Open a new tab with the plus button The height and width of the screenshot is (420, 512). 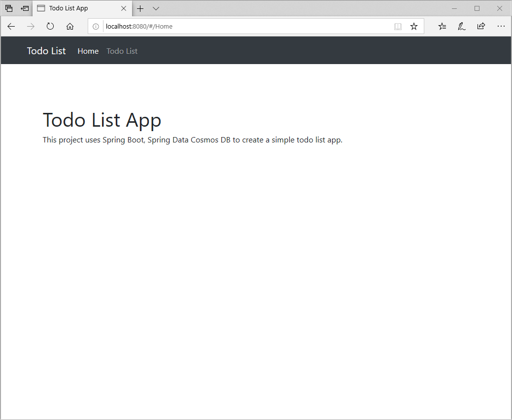[140, 8]
